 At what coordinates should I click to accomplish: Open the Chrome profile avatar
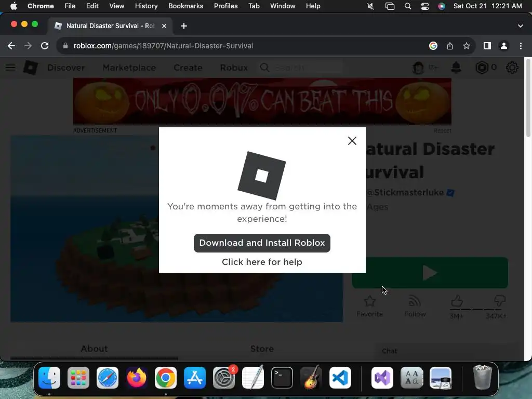pos(504,46)
